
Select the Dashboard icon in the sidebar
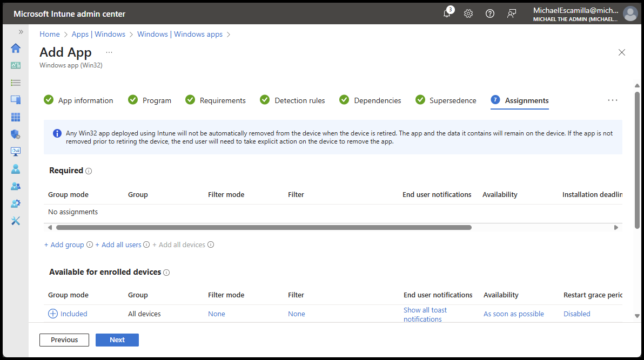coord(16,65)
